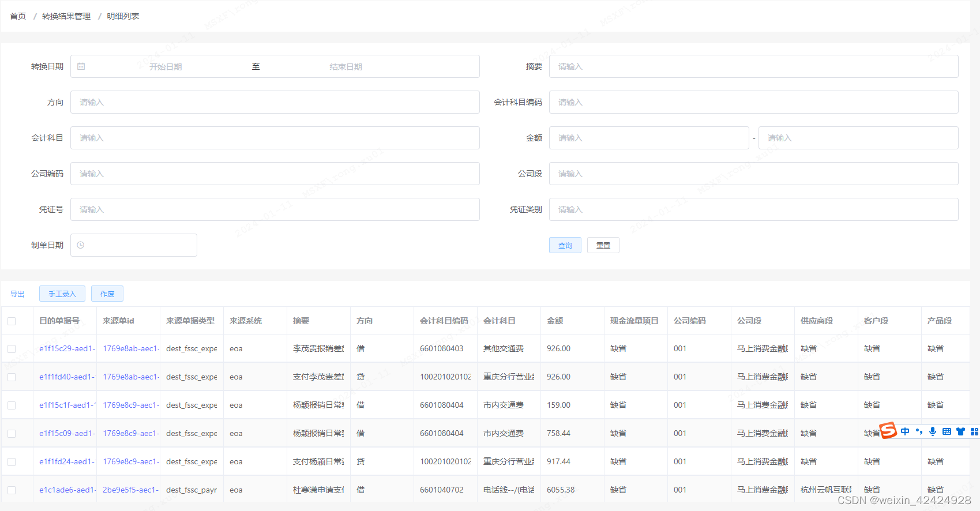The image size is (980, 511).
Task: Check the row with e1f15c29-aed1 document
Action: (12, 349)
